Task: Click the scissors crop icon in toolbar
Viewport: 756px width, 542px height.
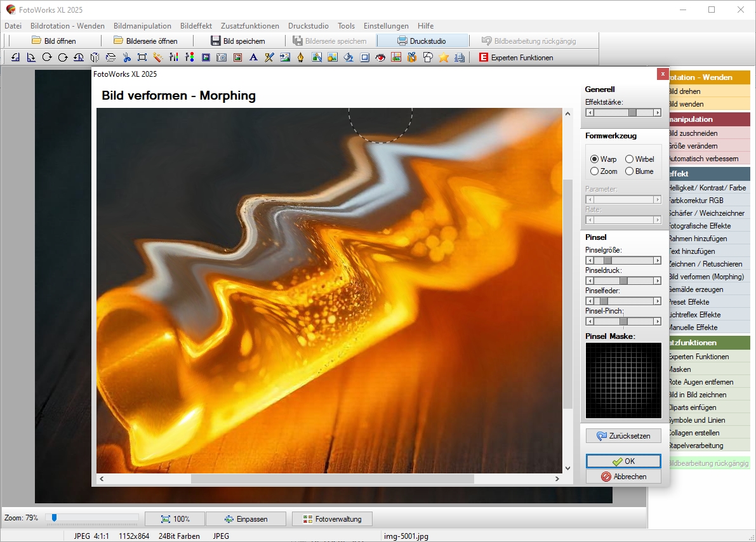Action: click(x=126, y=58)
